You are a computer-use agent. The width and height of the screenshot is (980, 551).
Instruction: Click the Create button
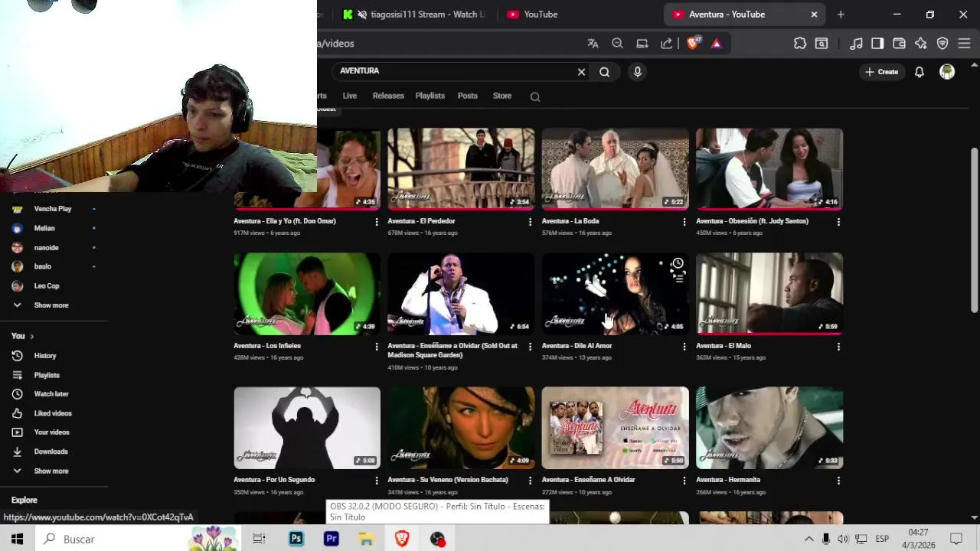881,72
